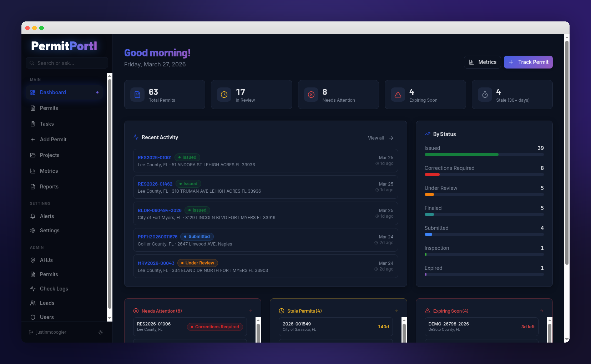Click the Users shield icon
The width and height of the screenshot is (591, 364).
pyautogui.click(x=33, y=317)
